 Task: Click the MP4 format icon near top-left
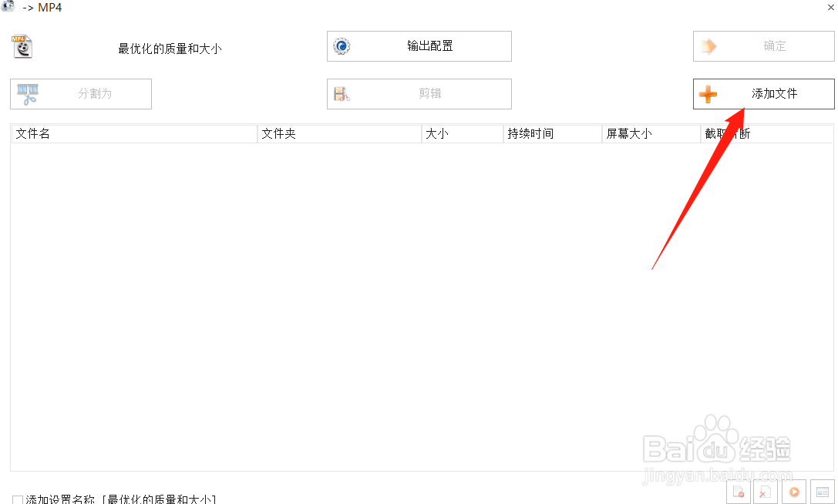22,46
